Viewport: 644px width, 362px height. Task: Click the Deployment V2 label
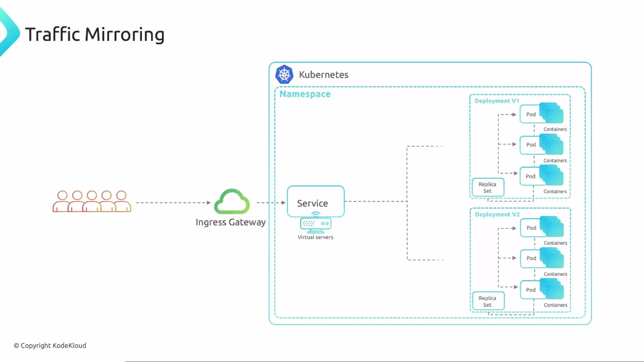[497, 215]
